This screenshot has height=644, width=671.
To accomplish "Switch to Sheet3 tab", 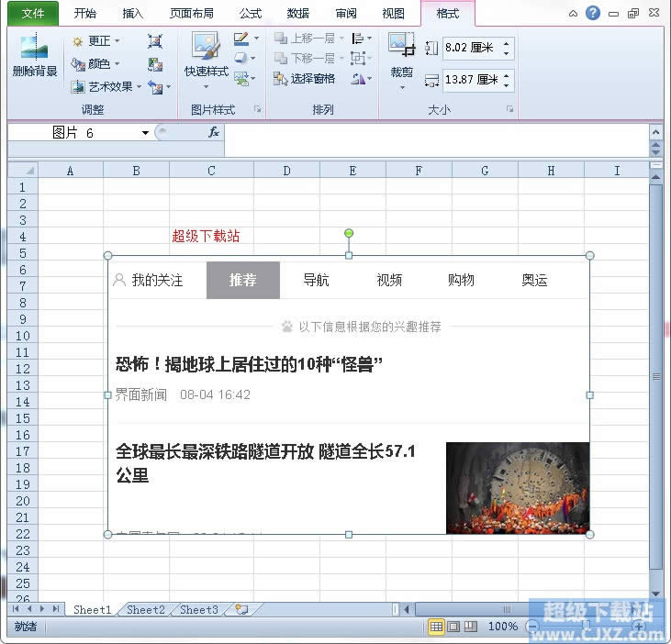I will (199, 609).
